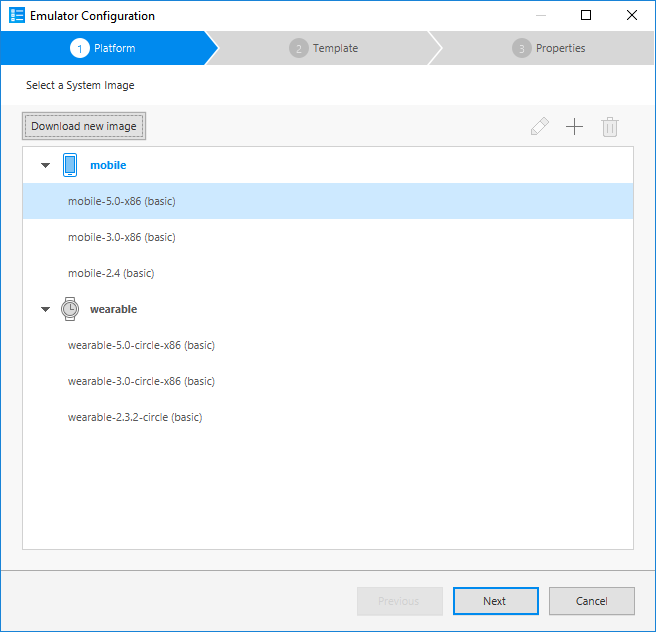Choose wearable-2.3.2-circle (basic) image
The width and height of the screenshot is (656, 632).
coord(135,417)
